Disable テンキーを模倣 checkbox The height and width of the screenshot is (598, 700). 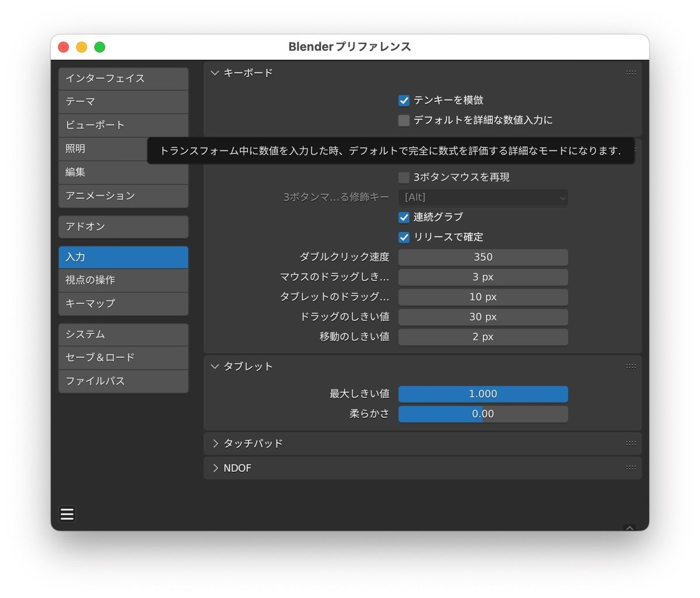click(404, 100)
